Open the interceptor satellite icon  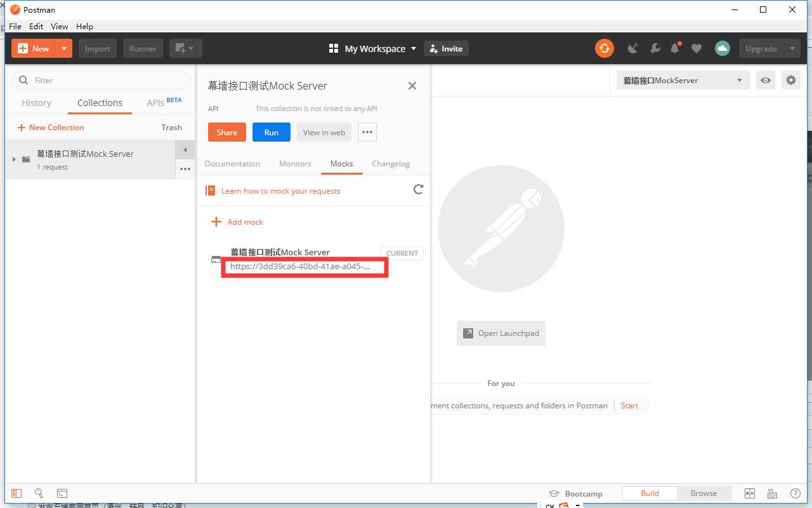pos(632,48)
